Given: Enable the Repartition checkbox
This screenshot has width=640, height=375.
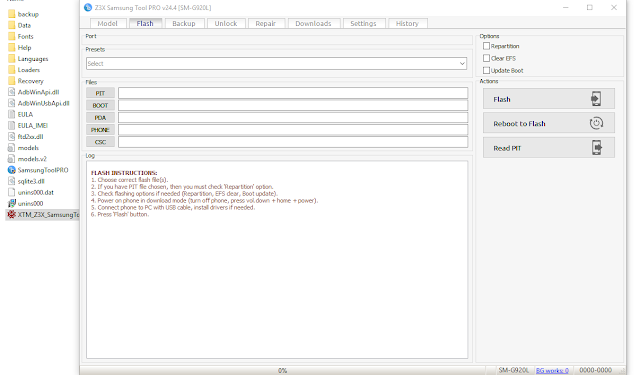Looking at the screenshot, I should coord(486,46).
